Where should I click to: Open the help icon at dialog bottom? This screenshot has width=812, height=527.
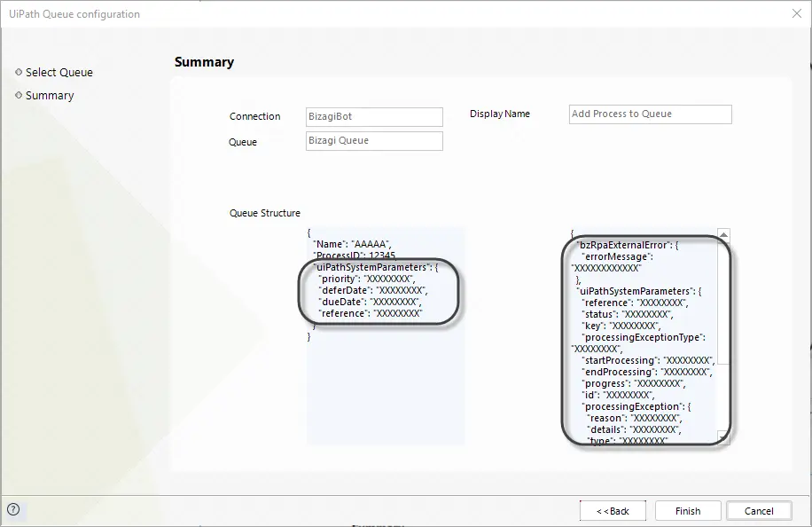click(x=13, y=509)
